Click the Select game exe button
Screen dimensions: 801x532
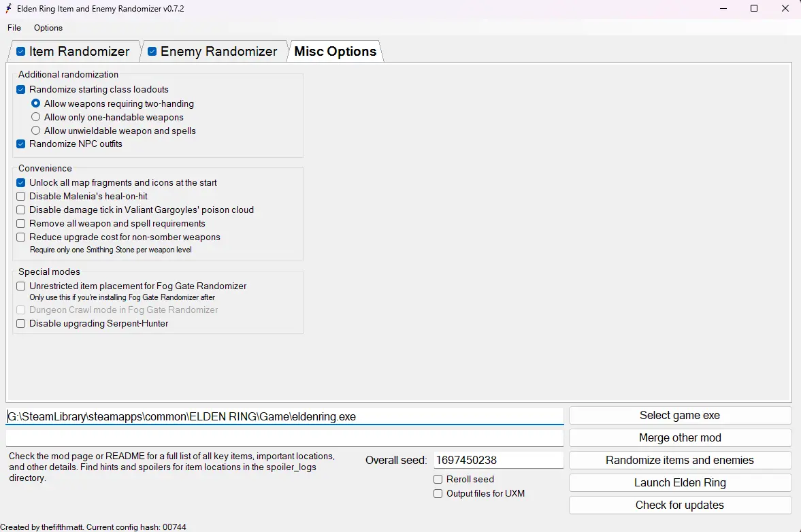pyautogui.click(x=680, y=416)
